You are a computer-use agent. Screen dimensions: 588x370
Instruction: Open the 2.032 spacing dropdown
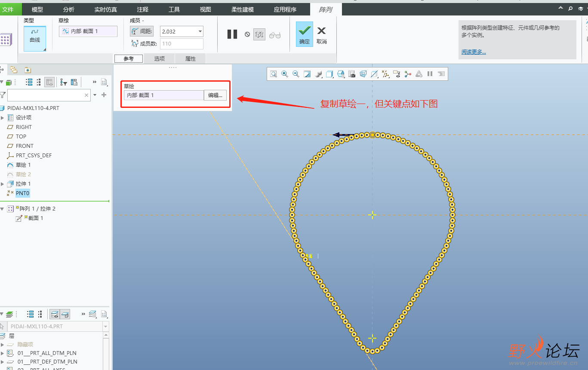pyautogui.click(x=200, y=31)
